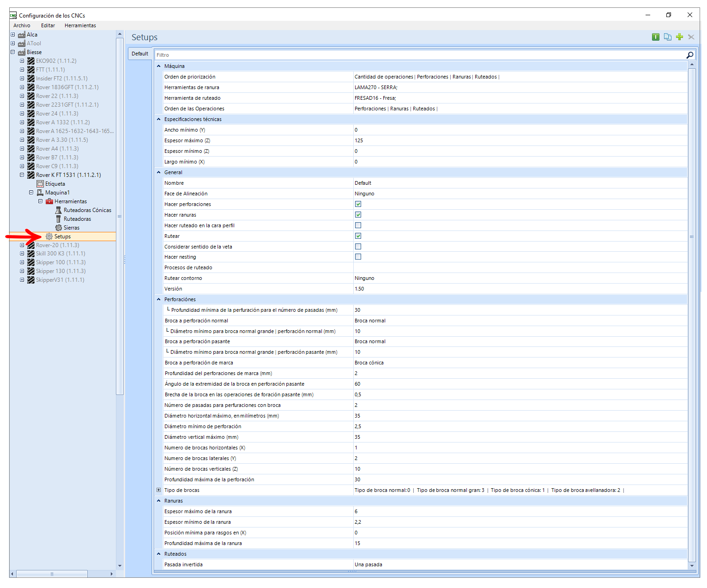The height and width of the screenshot is (588, 707).
Task: Collapse the Ranuras section
Action: pyautogui.click(x=159, y=501)
